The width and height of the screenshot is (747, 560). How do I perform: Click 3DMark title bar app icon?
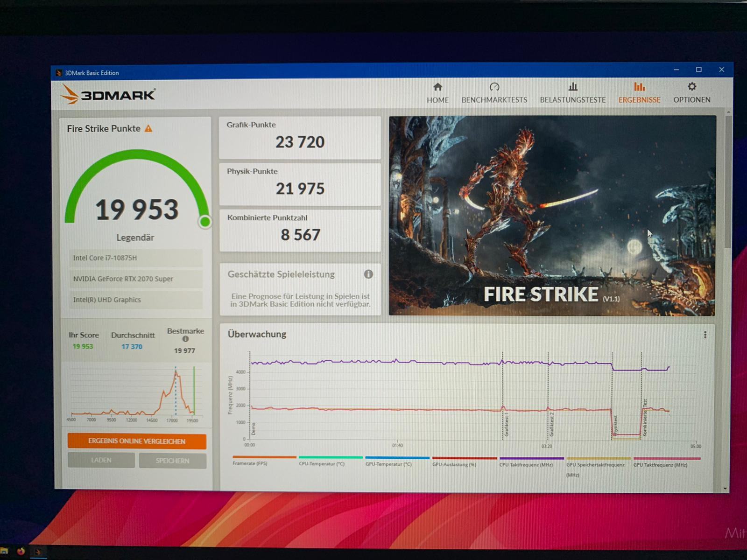coord(59,73)
